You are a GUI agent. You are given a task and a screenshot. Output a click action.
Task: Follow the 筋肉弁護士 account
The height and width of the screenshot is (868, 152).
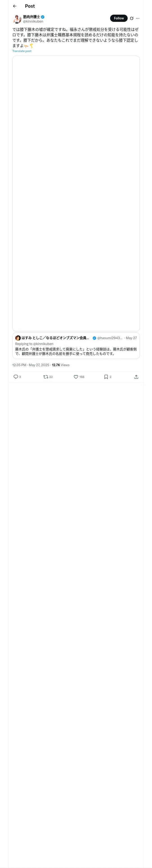click(x=119, y=18)
